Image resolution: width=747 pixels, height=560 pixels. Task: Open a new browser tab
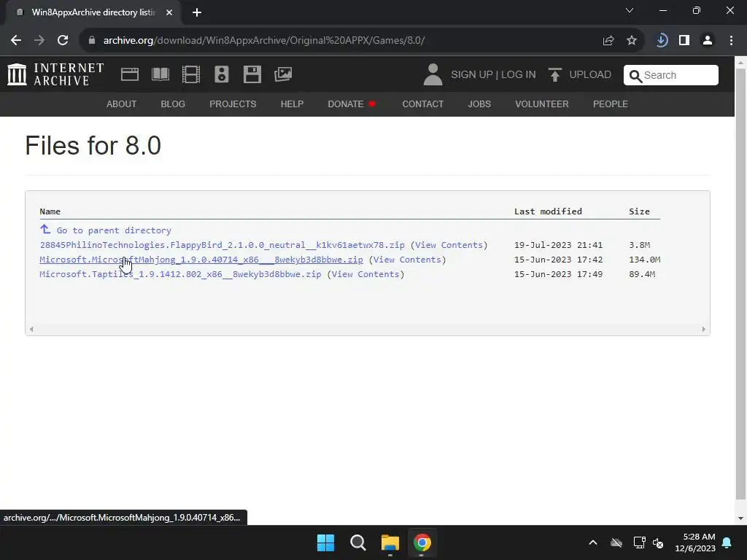pyautogui.click(x=197, y=12)
